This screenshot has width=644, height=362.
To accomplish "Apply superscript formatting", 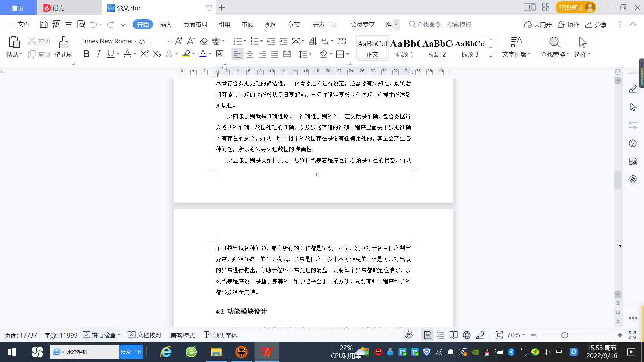I will [144, 54].
